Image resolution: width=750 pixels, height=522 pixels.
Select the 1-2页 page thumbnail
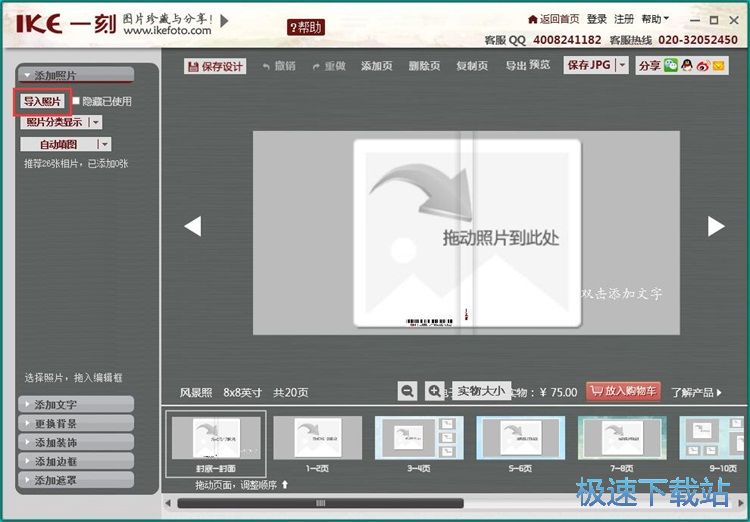click(x=318, y=444)
